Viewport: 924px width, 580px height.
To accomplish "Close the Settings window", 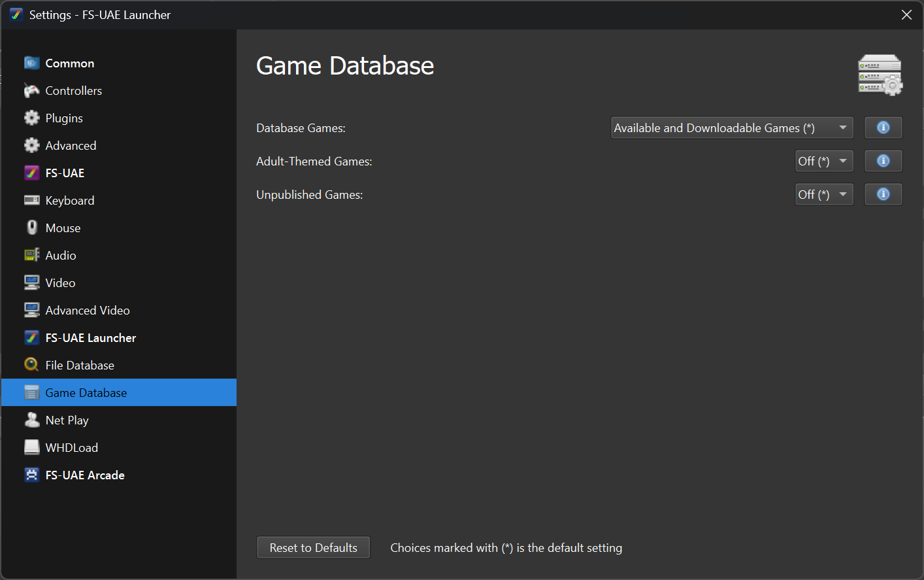I will click(906, 14).
